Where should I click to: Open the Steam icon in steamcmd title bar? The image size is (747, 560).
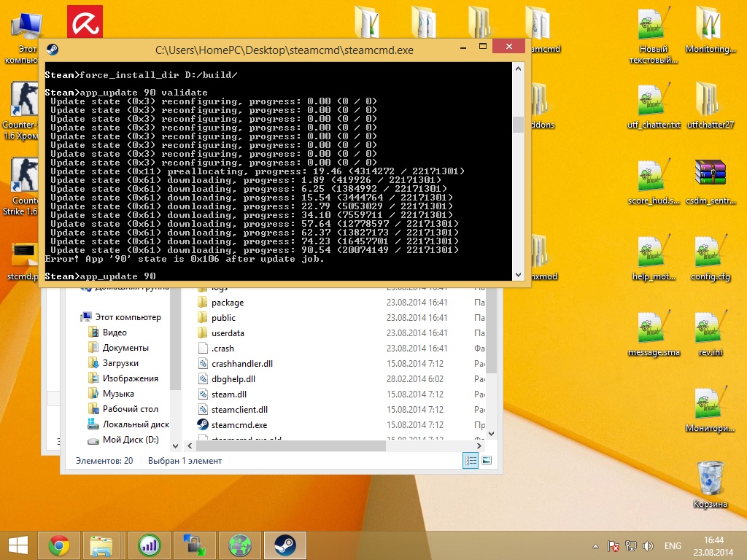53,50
